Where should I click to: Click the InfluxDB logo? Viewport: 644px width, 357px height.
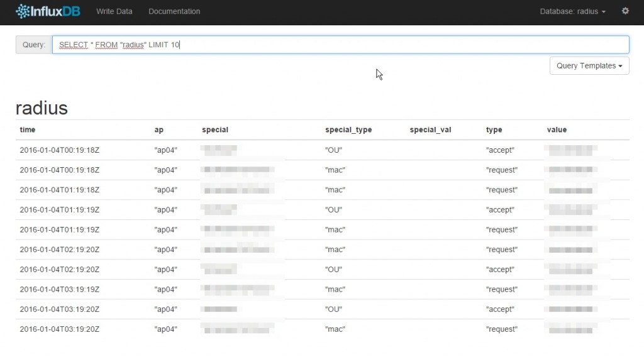click(x=48, y=11)
